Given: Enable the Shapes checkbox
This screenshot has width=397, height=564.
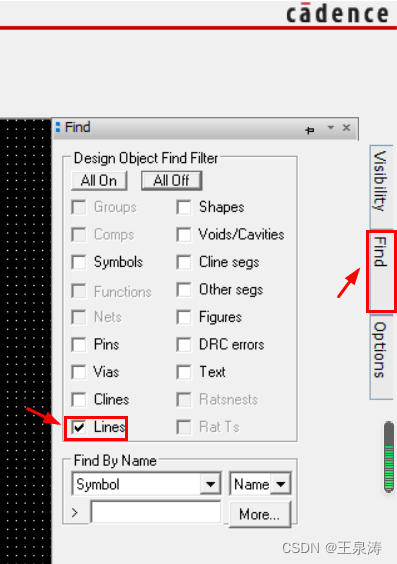Looking at the screenshot, I should pyautogui.click(x=184, y=207).
